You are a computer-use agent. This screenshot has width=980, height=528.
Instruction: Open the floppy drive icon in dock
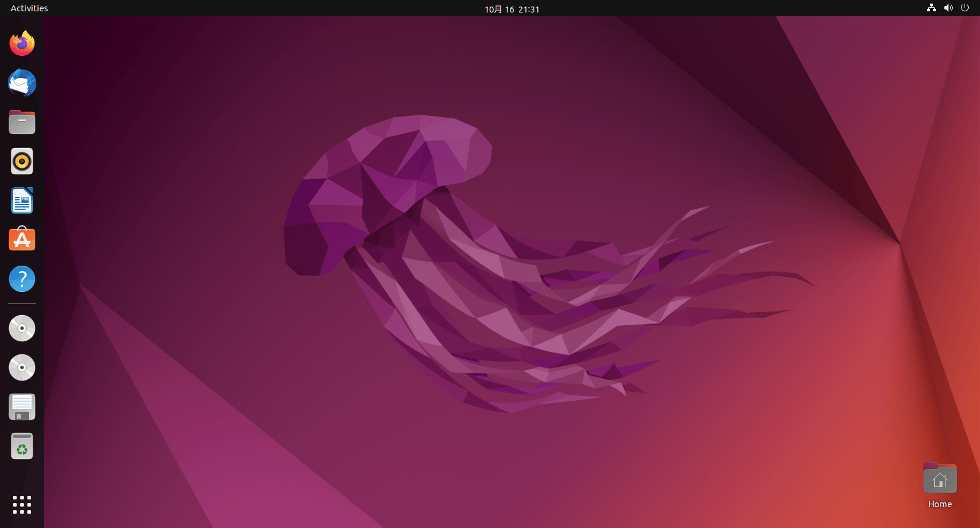[x=22, y=407]
